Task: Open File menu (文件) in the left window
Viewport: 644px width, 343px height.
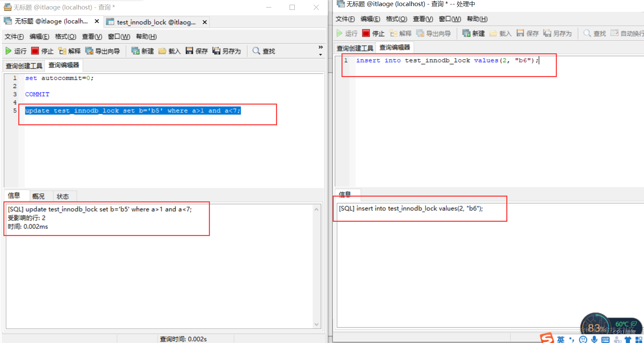Action: coord(14,36)
